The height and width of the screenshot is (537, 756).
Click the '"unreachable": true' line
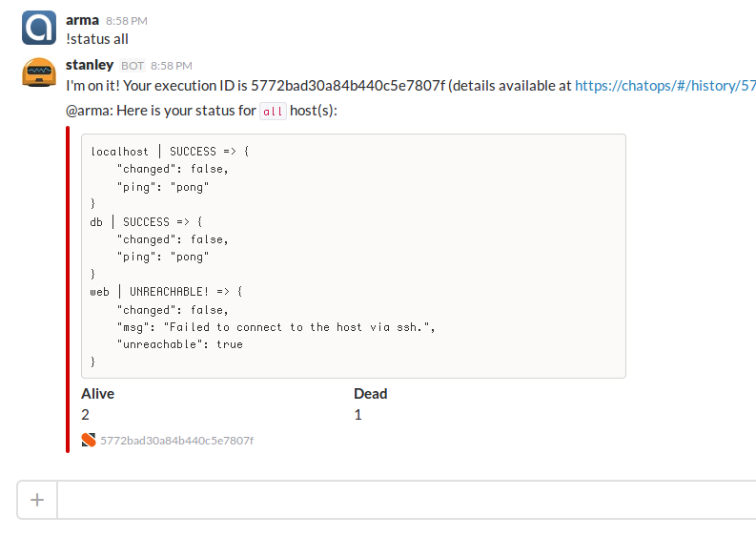point(180,344)
